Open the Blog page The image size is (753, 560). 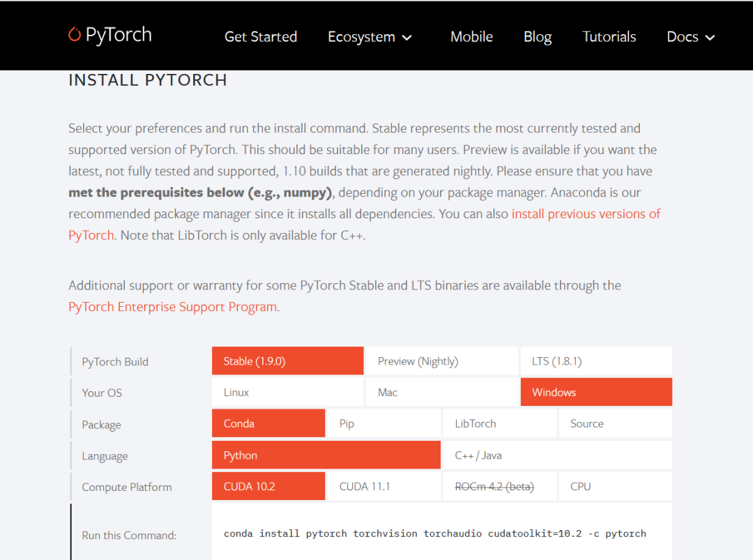(x=538, y=37)
